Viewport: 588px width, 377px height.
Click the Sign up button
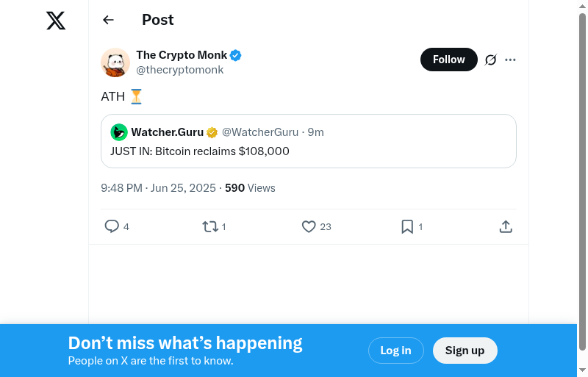(465, 351)
